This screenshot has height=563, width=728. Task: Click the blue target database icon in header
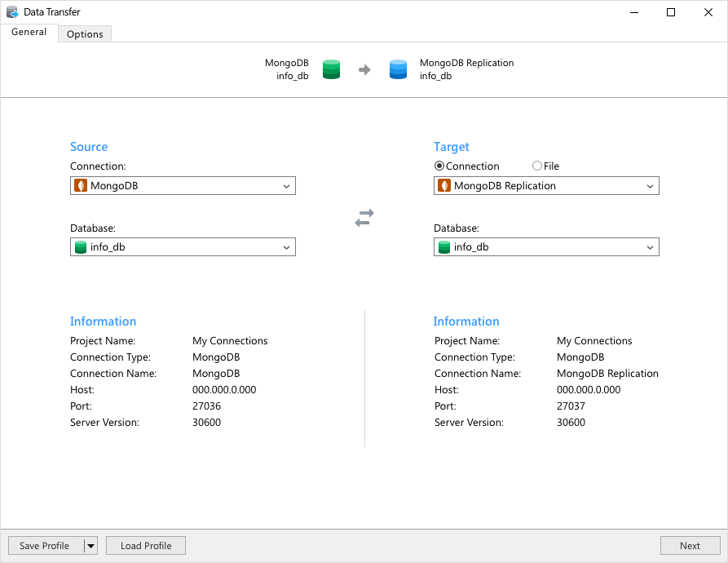tap(398, 69)
